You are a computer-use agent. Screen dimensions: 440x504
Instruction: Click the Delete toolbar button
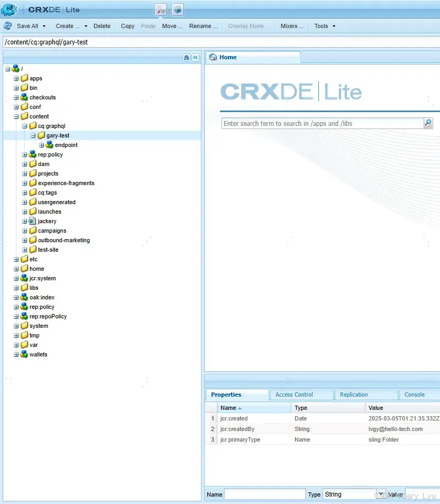click(x=102, y=26)
